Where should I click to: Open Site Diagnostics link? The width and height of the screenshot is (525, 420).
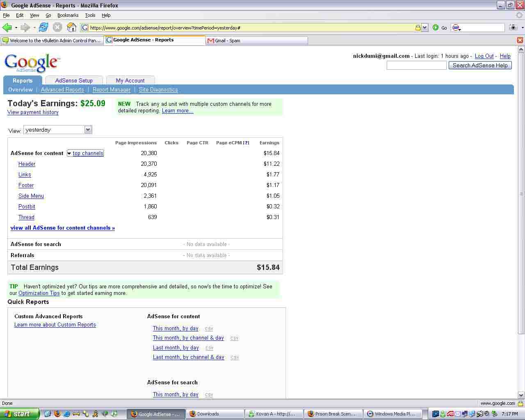pyautogui.click(x=158, y=89)
